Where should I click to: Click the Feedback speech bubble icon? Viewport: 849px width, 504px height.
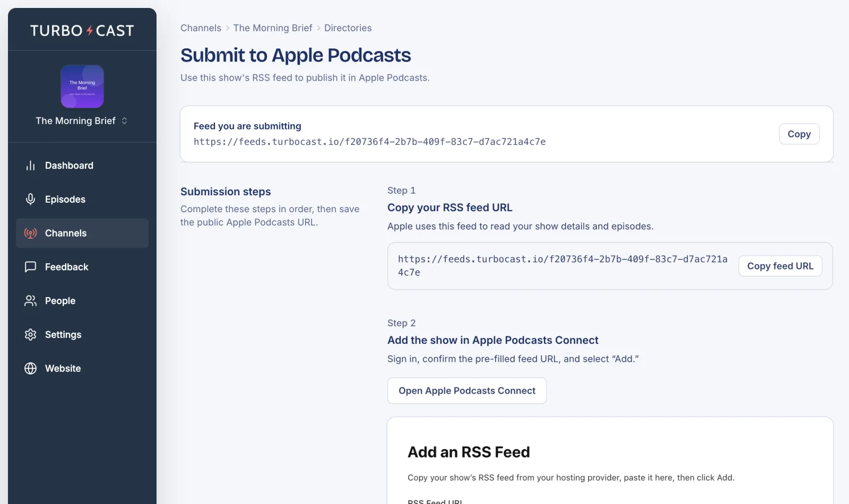[x=30, y=267]
